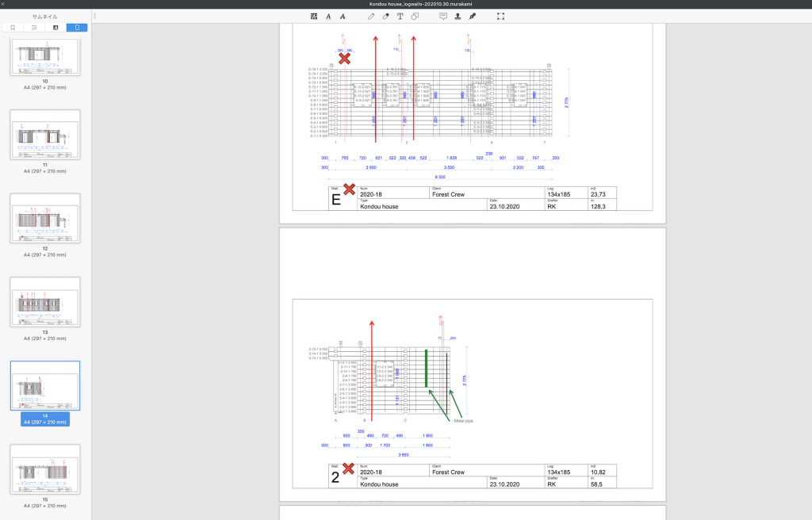Select the highlighted page 14 thumbnail
The height and width of the screenshot is (520, 812).
pyautogui.click(x=45, y=386)
